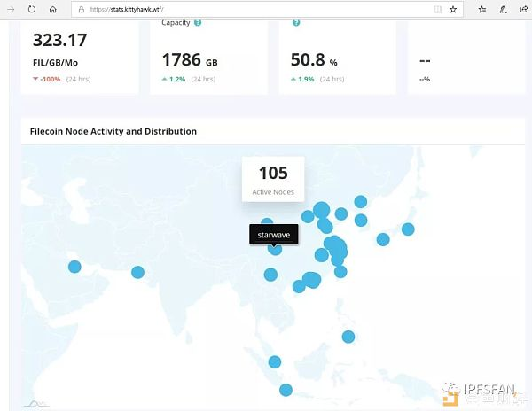Click the browser forward arrow
Image resolution: width=532 pixels, height=411 pixels.
tap(11, 10)
